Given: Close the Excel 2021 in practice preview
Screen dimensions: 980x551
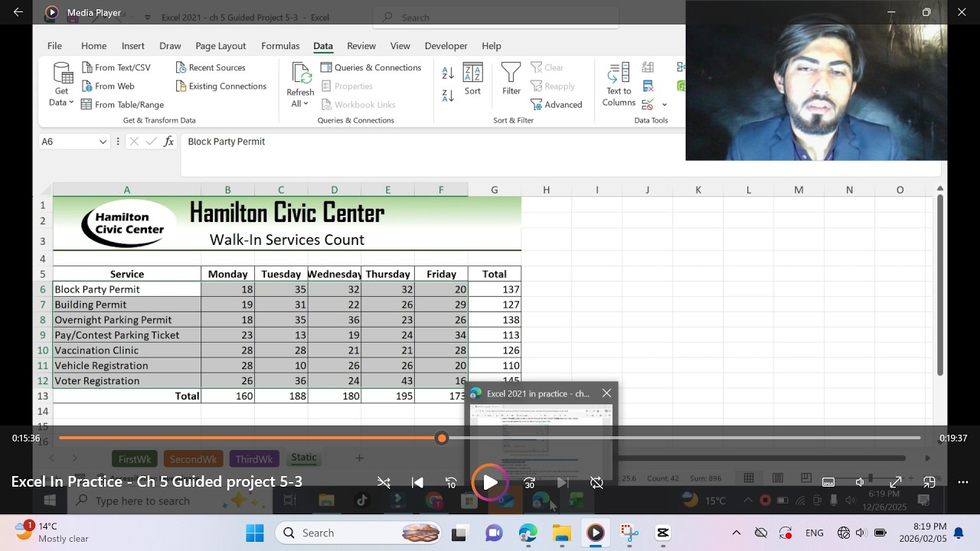Looking at the screenshot, I should [606, 393].
